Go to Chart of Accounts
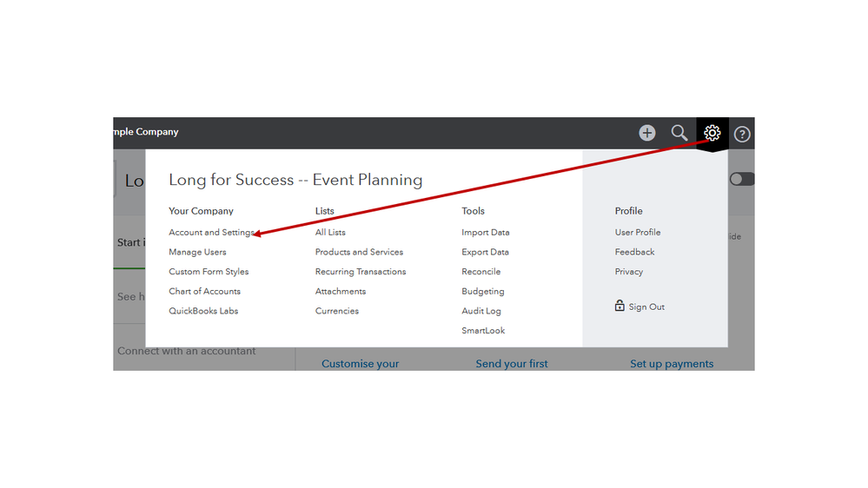This screenshot has height=488, width=868. click(x=204, y=292)
